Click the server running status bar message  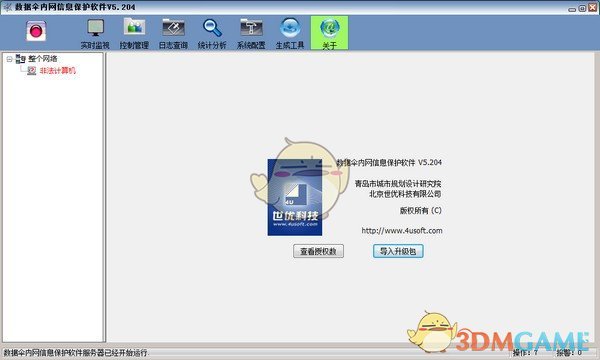pyautogui.click(x=75, y=353)
